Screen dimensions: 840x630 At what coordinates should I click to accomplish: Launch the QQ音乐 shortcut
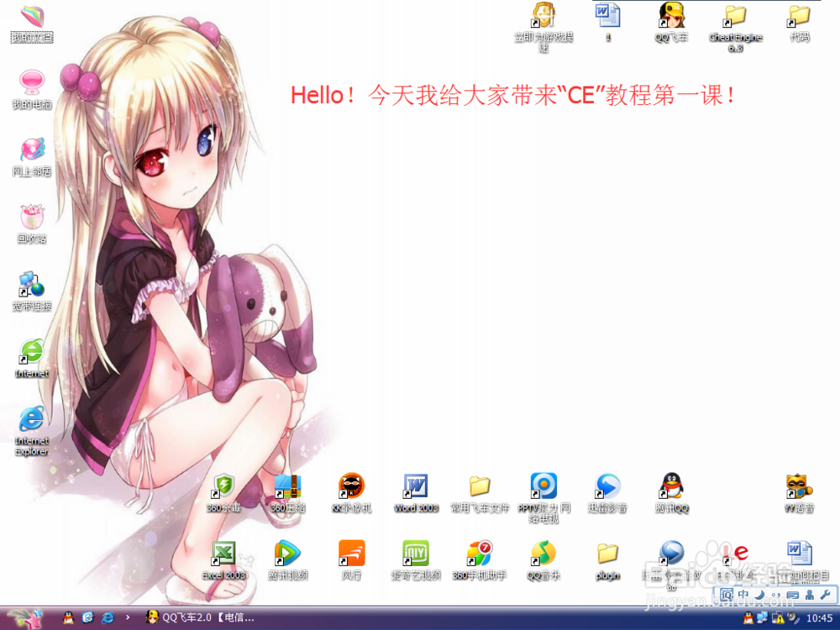click(543, 560)
